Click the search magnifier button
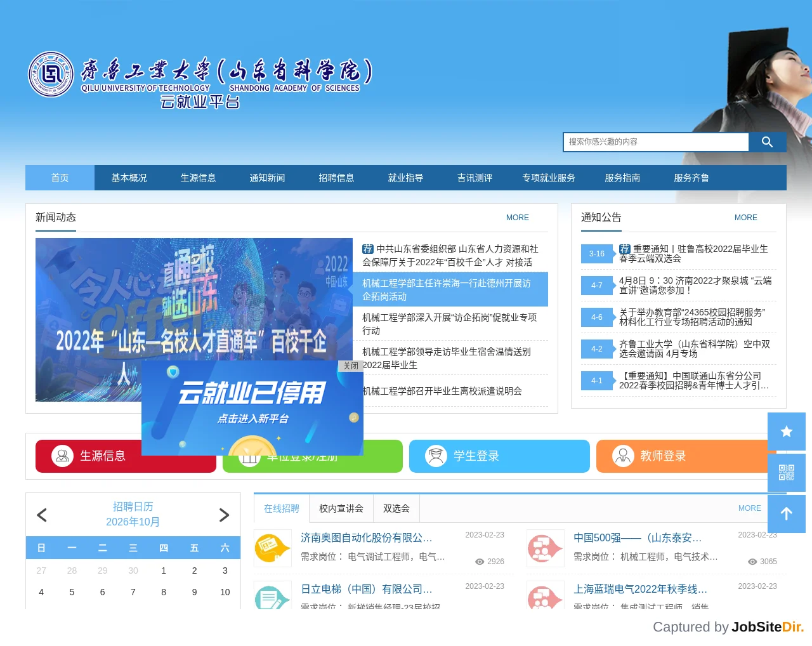 point(768,142)
